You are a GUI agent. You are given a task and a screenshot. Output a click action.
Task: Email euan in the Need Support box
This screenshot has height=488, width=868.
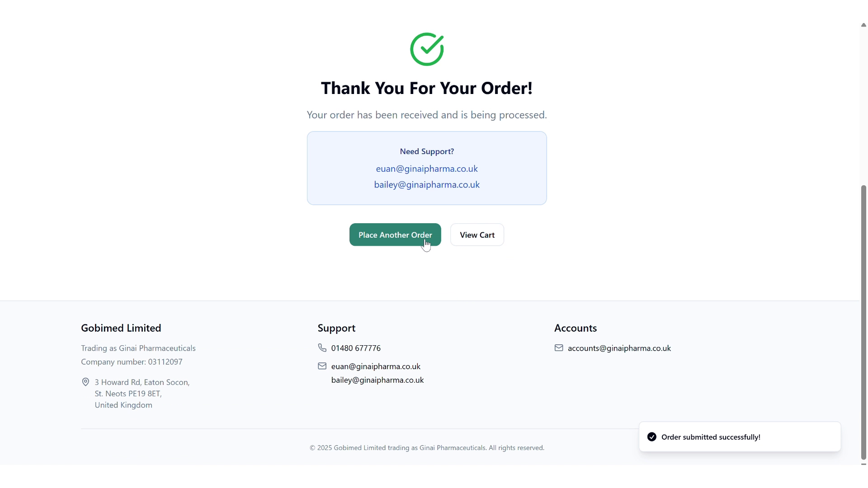pos(427,169)
